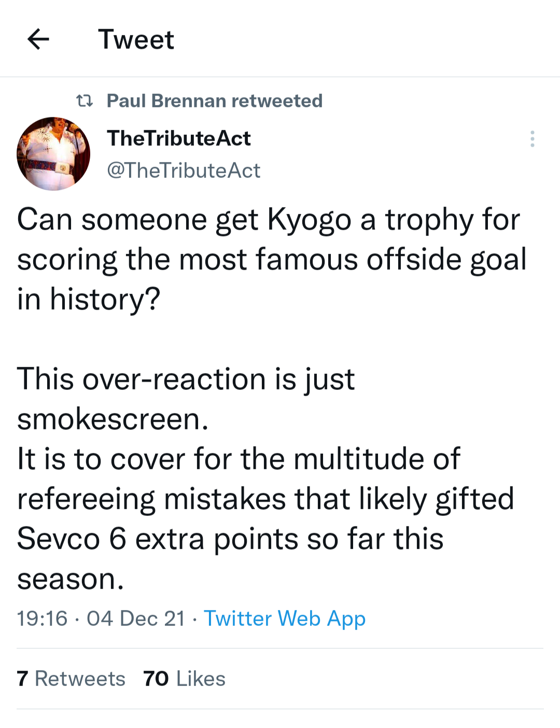Click the TheTributeAct display name
Screen dimensions: 560x728
point(179,138)
